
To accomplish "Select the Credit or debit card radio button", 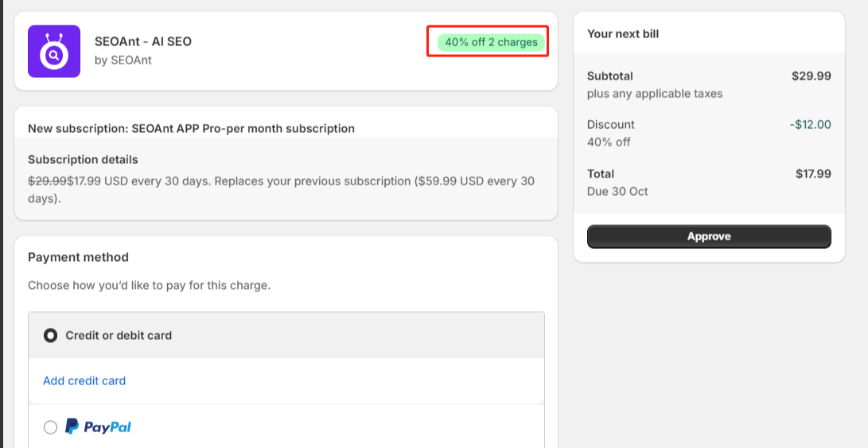I will click(51, 336).
